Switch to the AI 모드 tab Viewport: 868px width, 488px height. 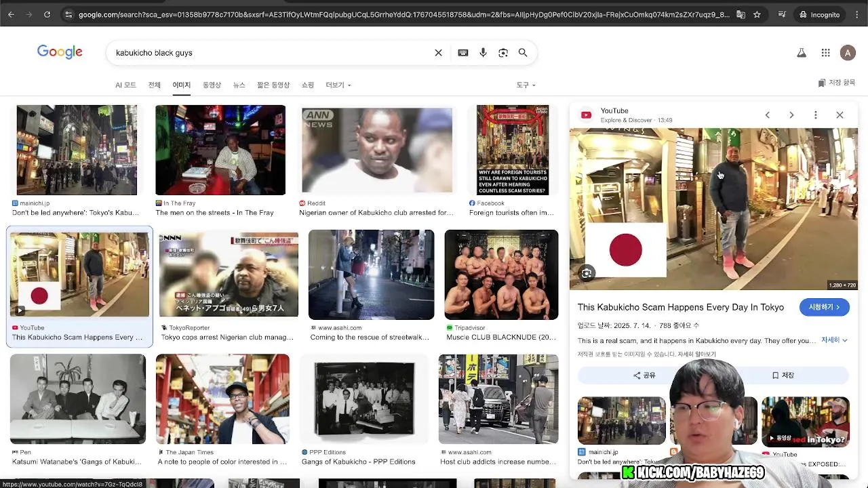[x=125, y=85]
